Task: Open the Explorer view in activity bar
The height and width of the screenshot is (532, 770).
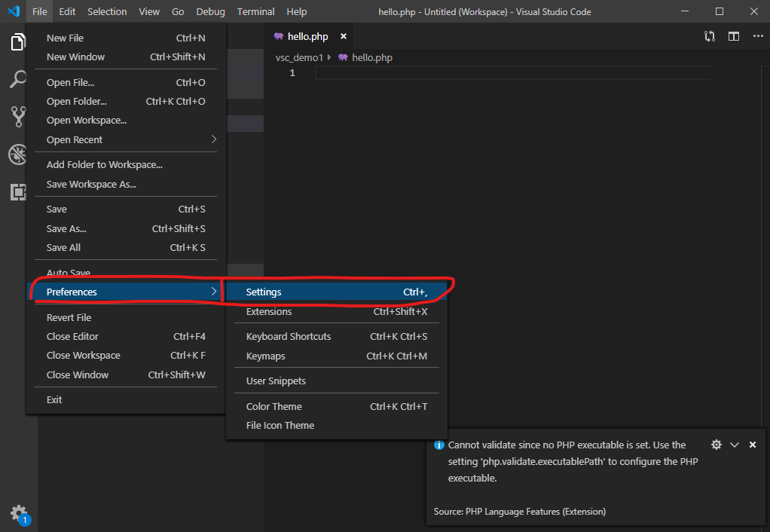Action: pyautogui.click(x=18, y=41)
